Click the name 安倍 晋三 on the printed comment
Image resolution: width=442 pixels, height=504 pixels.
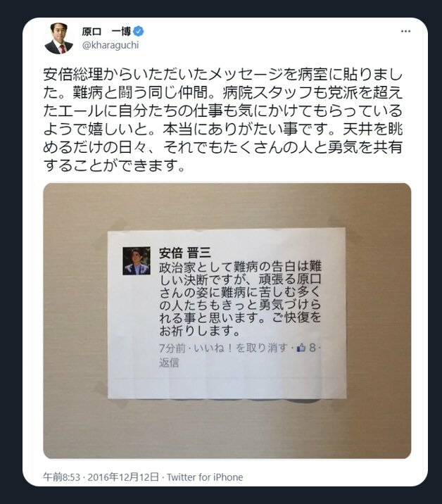185,253
